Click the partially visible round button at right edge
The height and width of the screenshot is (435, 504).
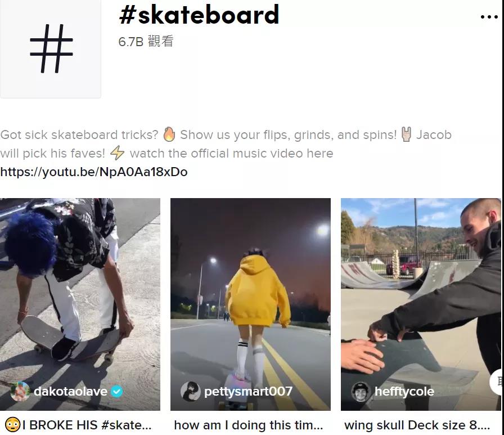point(498,382)
